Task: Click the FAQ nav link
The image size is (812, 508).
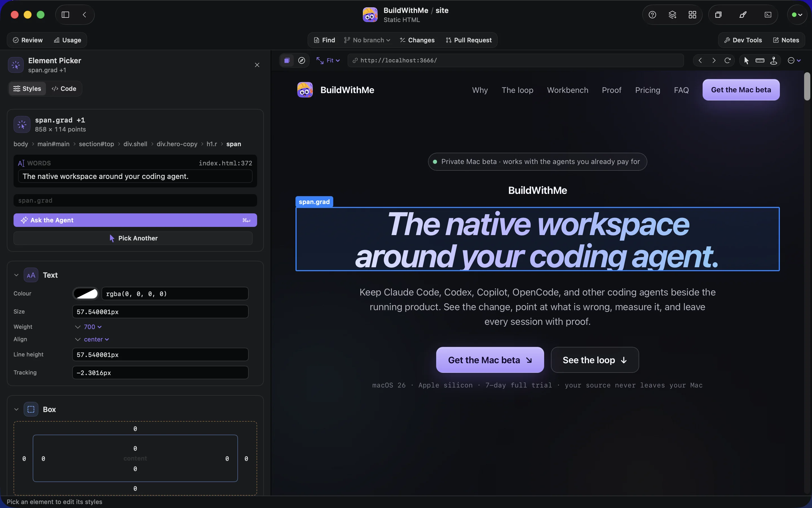Action: [681, 90]
